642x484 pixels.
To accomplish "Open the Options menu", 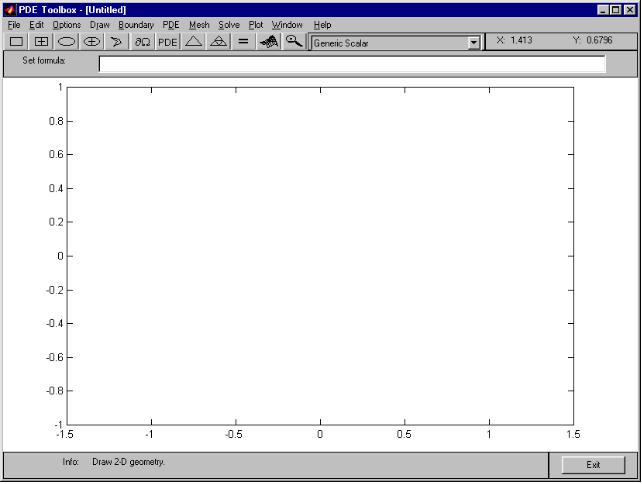I will click(66, 25).
